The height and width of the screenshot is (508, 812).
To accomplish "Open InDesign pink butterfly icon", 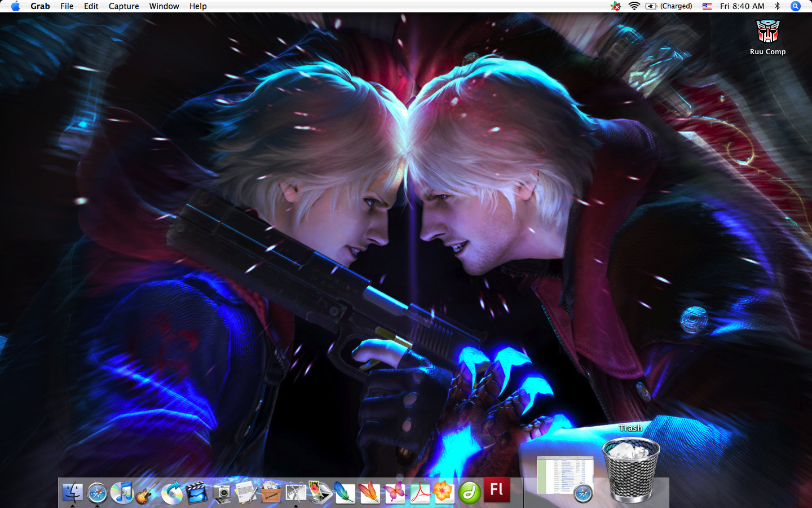I will (395, 493).
